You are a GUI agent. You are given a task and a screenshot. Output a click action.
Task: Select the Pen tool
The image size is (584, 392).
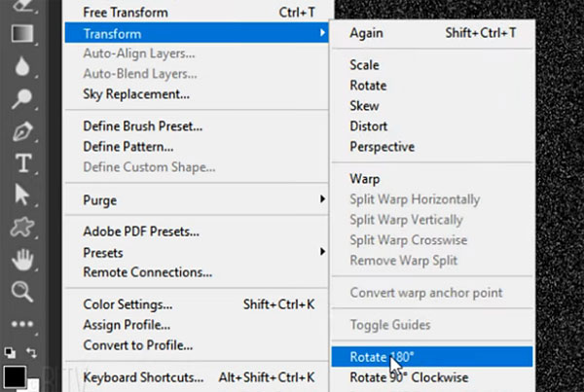(22, 131)
